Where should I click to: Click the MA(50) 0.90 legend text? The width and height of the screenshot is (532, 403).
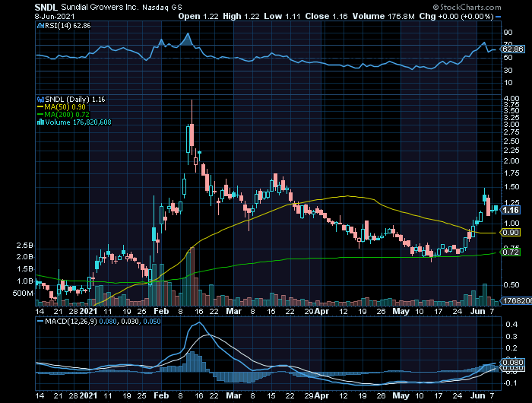[65, 107]
